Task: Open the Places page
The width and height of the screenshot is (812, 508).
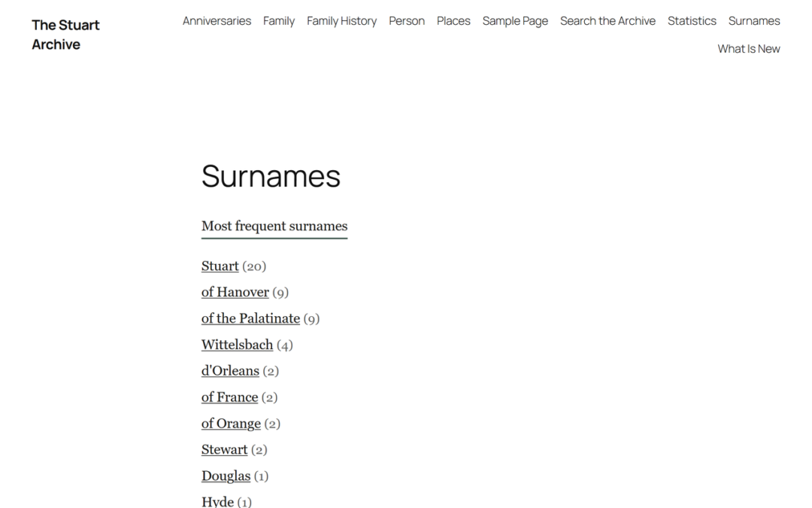Action: 453,21
